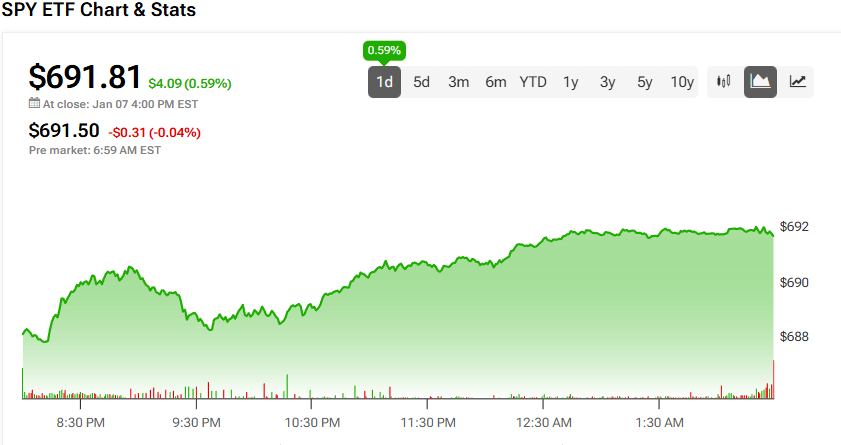The height and width of the screenshot is (445, 841).
Task: Switch to line chart view
Action: click(797, 82)
